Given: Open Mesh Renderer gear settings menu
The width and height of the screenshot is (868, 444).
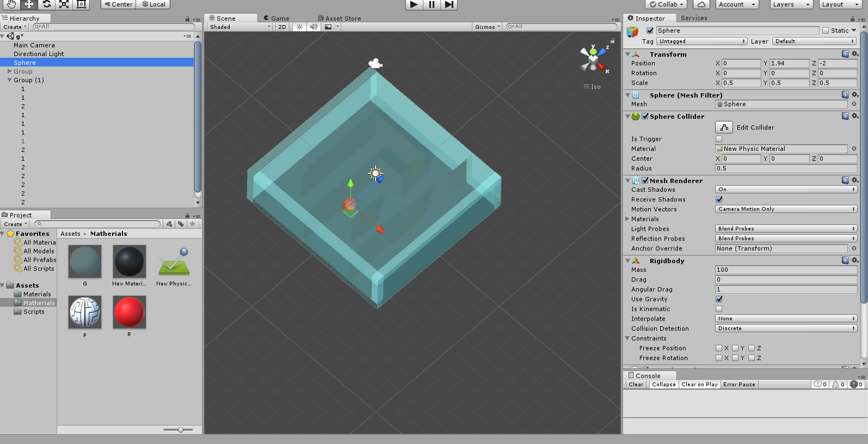Looking at the screenshot, I should point(855,180).
